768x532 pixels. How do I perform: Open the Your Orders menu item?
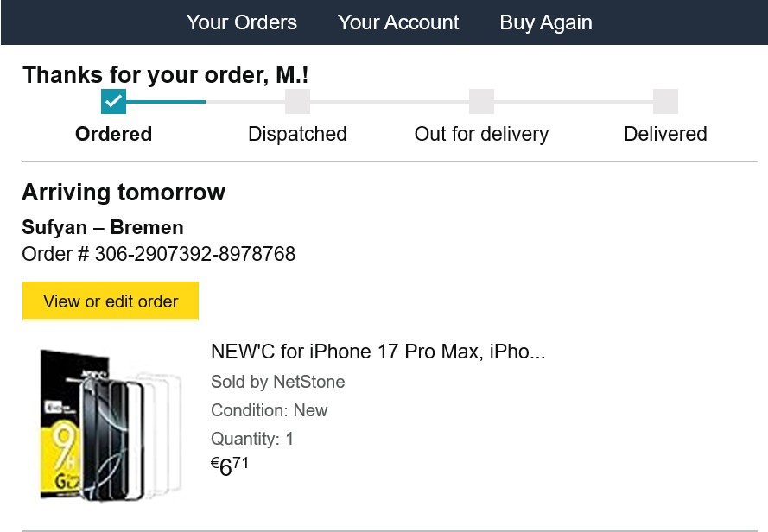(241, 22)
